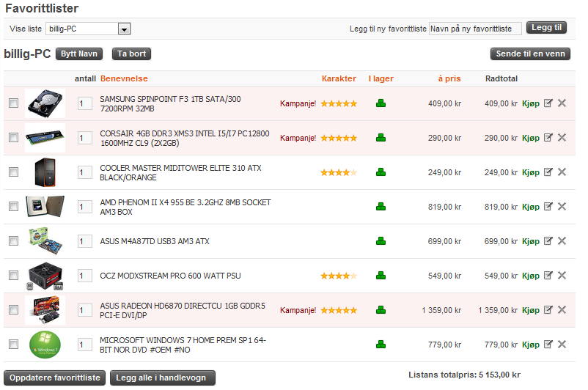Screen dimensions: 588x390
Task: Click Sende til en venn button
Action: (530, 54)
